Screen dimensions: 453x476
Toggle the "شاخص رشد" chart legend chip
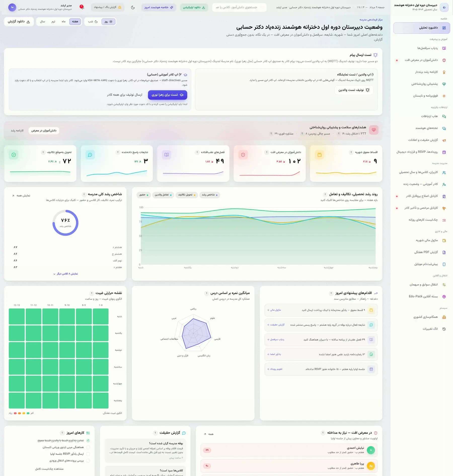click(209, 195)
